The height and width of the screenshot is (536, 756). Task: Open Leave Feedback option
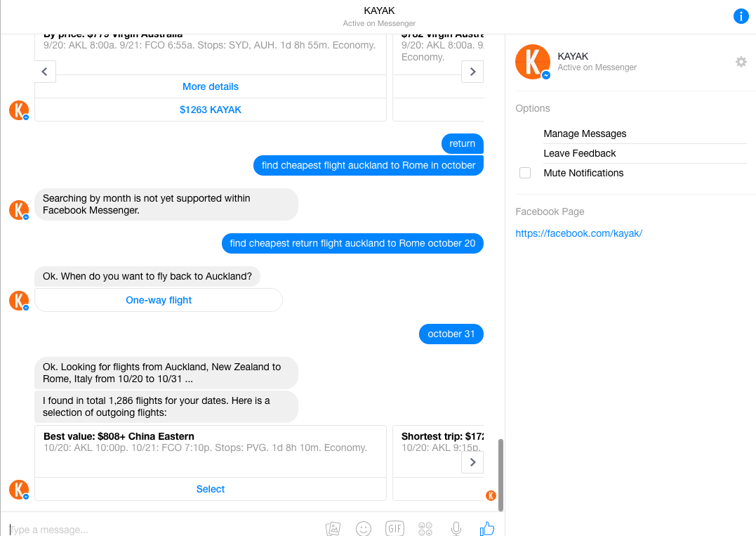point(580,153)
